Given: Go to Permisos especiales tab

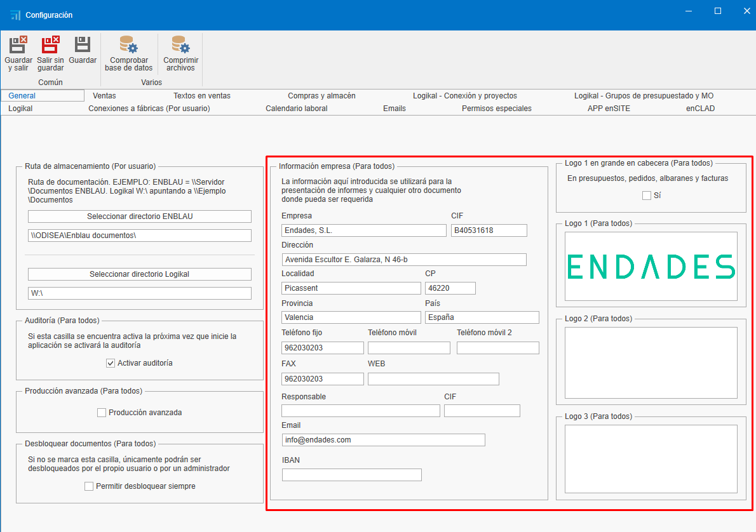Looking at the screenshot, I should 497,109.
